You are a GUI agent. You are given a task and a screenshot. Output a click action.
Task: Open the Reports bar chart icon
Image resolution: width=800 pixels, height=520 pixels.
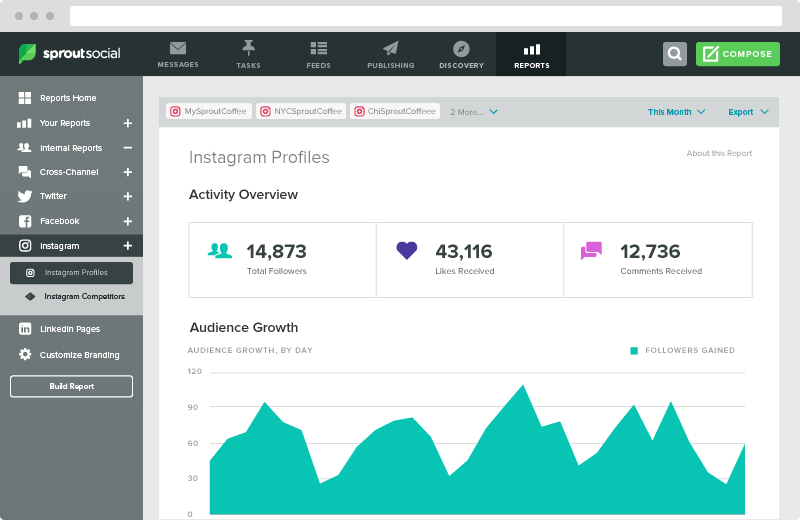pyautogui.click(x=532, y=49)
